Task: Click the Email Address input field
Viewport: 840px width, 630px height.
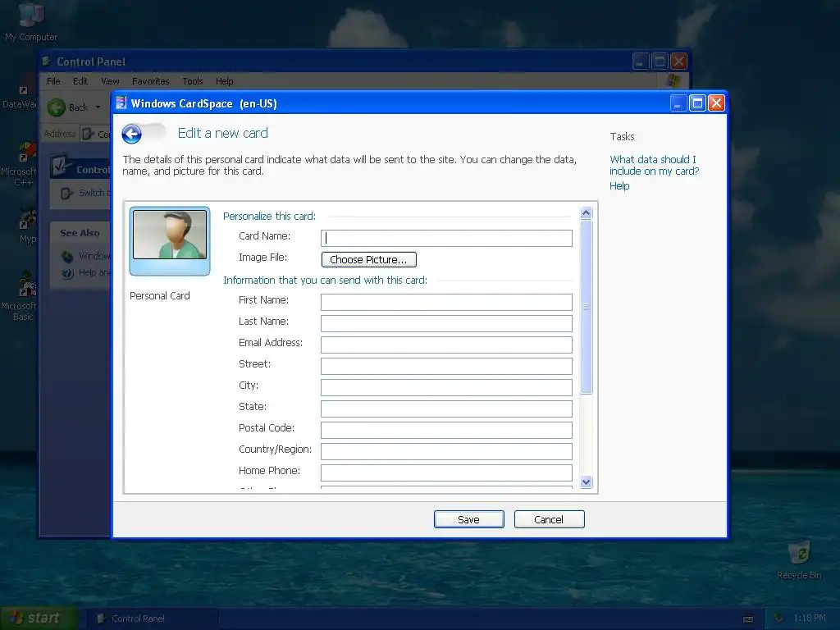Action: point(446,345)
